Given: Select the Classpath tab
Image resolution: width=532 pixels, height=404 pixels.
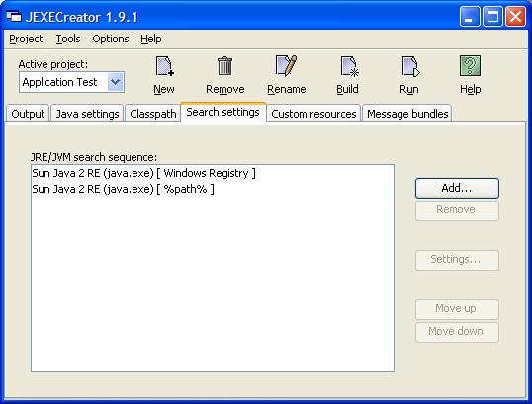Looking at the screenshot, I should tap(152, 114).
